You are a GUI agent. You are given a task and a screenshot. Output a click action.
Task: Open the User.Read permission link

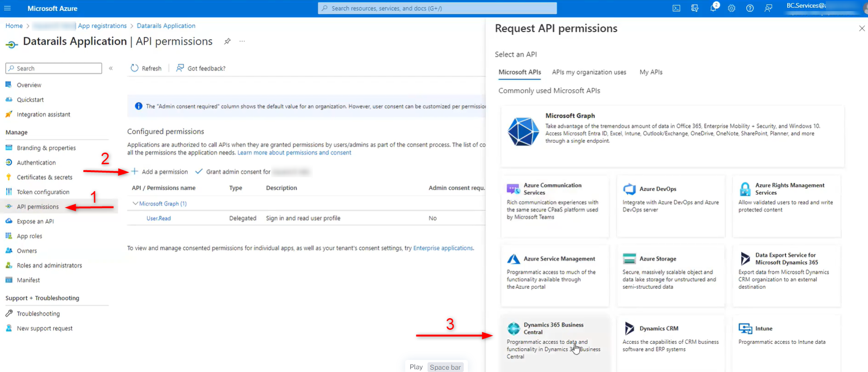[x=159, y=218]
